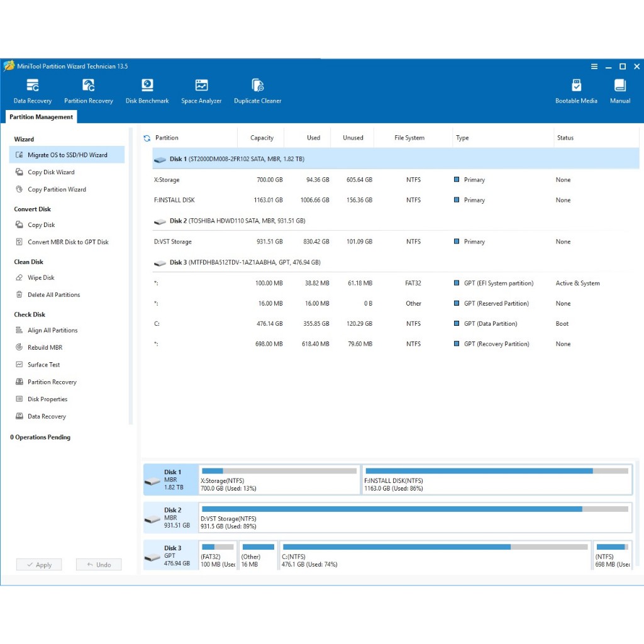
Task: Open the Disk Benchmark tool
Action: (147, 91)
